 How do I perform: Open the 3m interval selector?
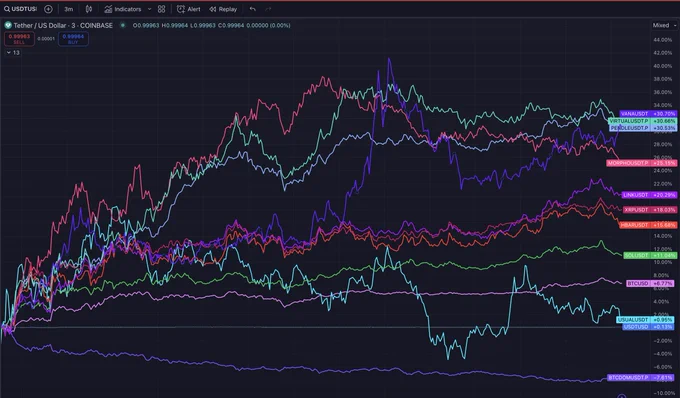[68, 9]
